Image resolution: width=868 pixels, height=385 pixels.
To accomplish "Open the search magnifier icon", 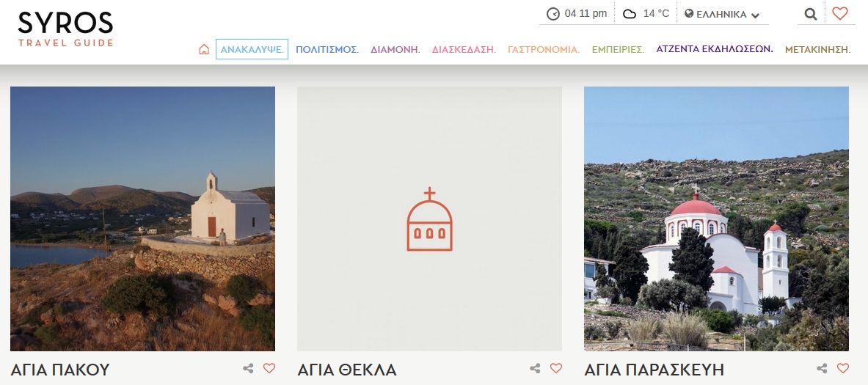I will click(x=810, y=13).
